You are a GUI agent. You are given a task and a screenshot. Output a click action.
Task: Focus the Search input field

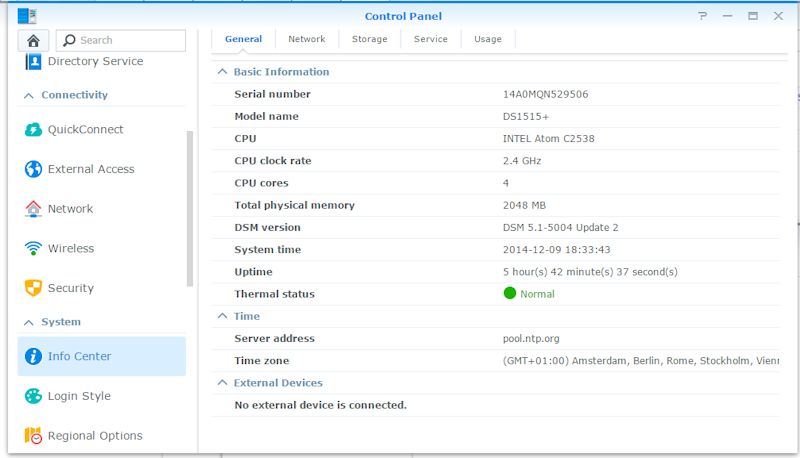pyautogui.click(x=121, y=40)
